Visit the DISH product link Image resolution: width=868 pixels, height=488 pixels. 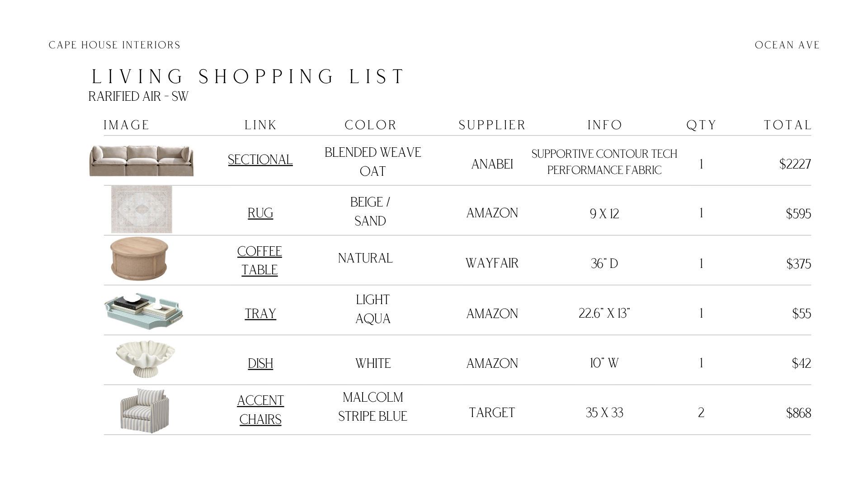(x=260, y=363)
